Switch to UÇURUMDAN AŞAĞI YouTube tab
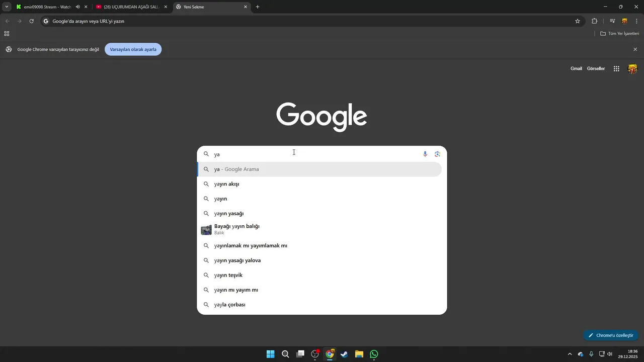This screenshot has height=362, width=644. 131,7
